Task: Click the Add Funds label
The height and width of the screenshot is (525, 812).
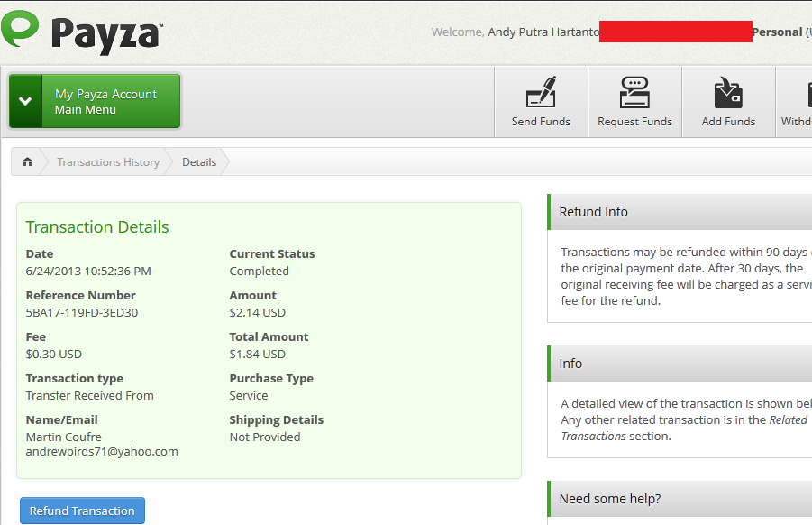Action: pos(728,121)
